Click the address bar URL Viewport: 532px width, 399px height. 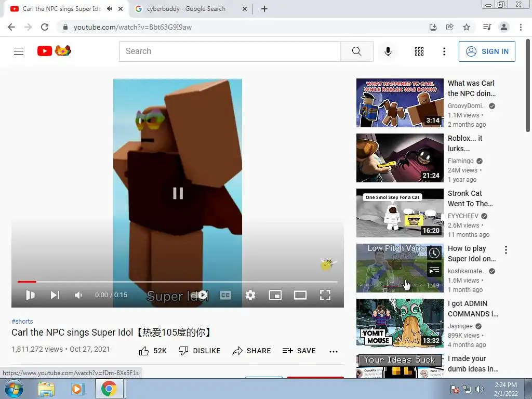pyautogui.click(x=132, y=27)
